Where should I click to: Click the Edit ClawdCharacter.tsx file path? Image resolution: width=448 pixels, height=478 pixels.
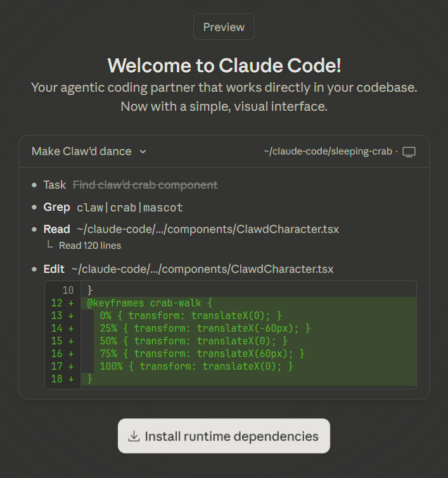(202, 269)
